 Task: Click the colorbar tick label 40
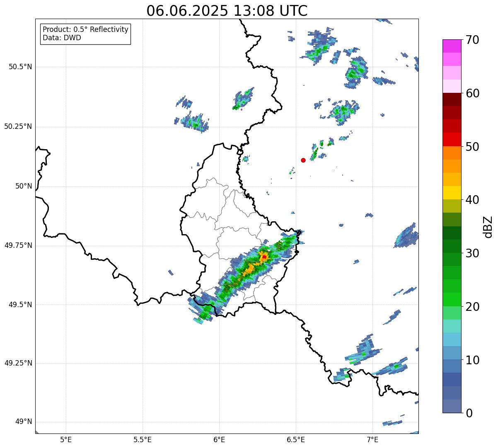(472, 200)
